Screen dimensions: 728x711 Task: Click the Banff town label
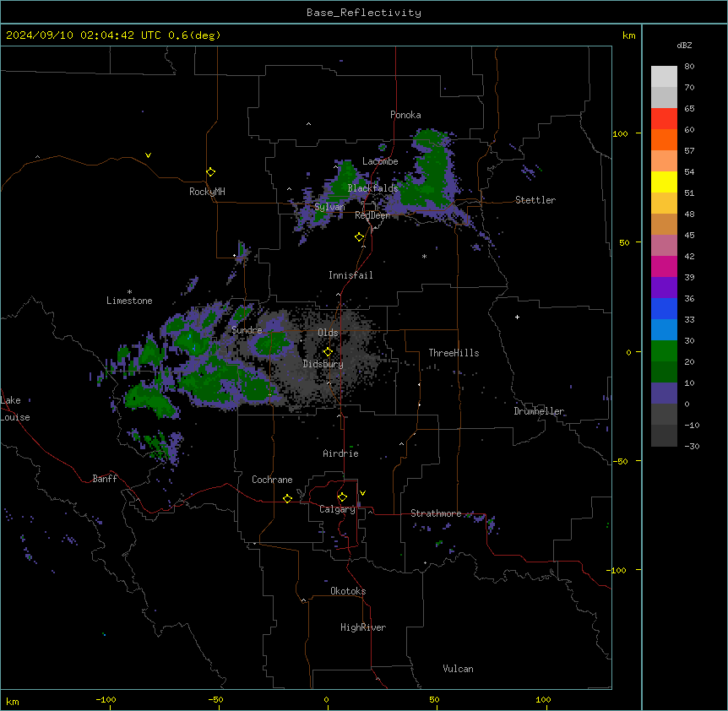point(105,479)
